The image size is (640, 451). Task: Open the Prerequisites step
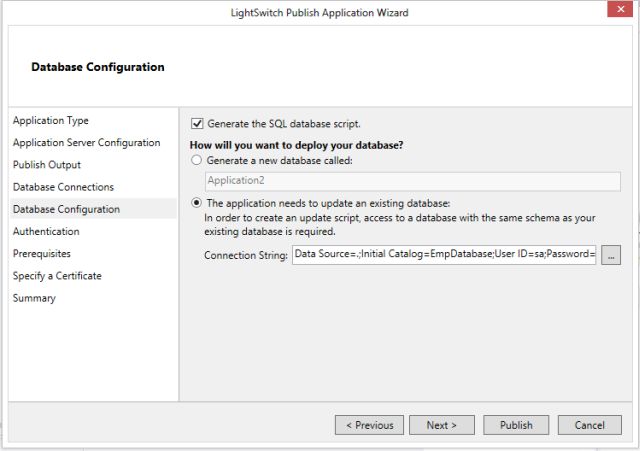coord(42,254)
